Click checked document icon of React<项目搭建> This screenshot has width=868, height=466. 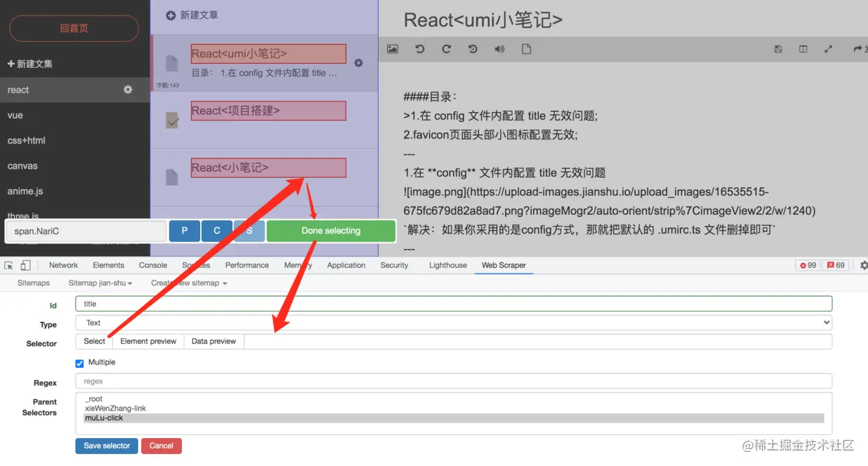pyautogui.click(x=171, y=120)
